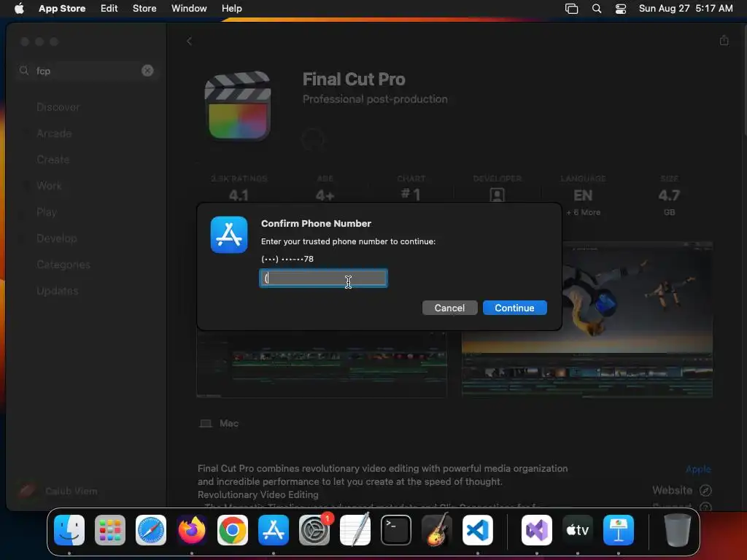Viewport: 747px width, 560px height.
Task: Open System Settings from the dock
Action: click(314, 530)
